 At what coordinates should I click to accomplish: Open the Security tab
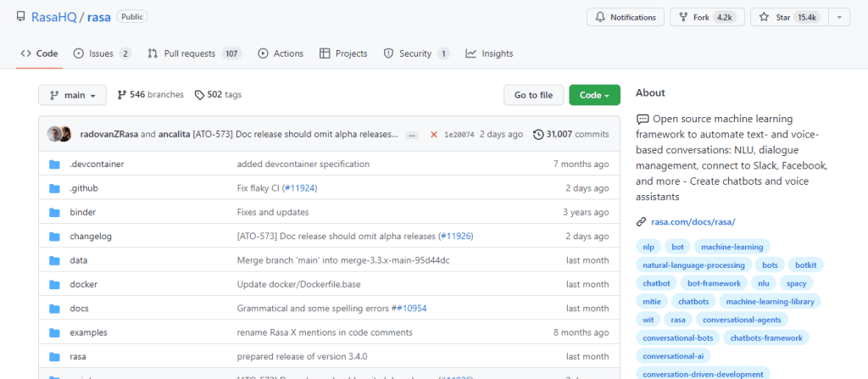pos(416,53)
